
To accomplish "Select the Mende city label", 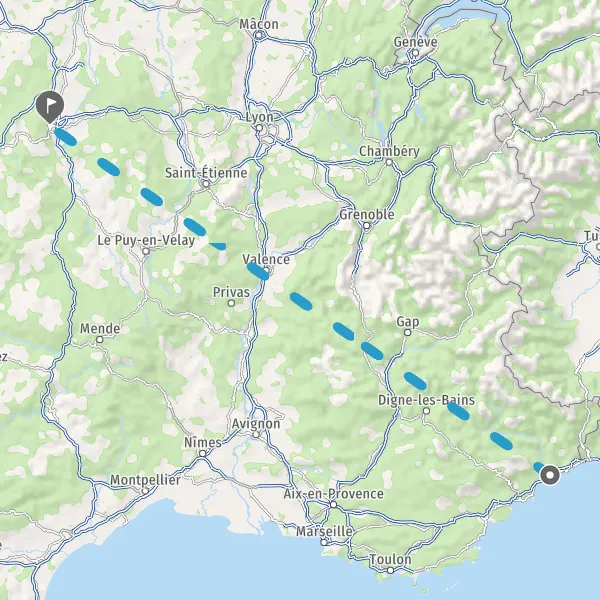I will click(x=100, y=328).
